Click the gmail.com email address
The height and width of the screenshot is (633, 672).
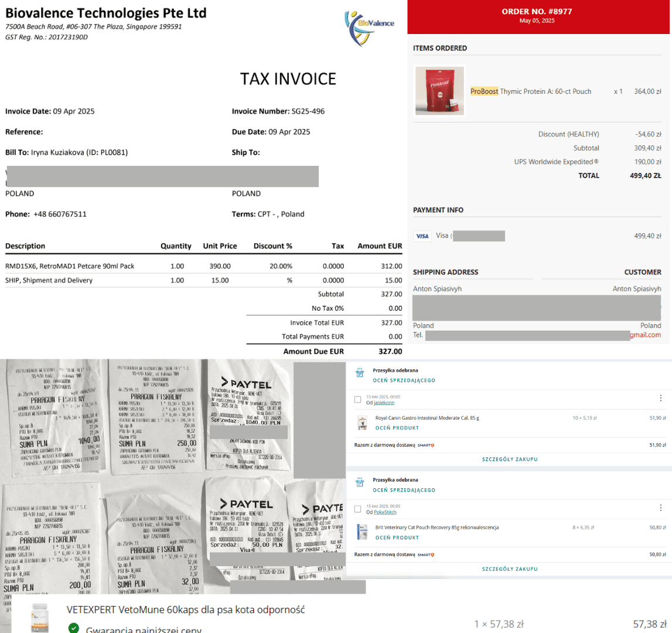point(645,335)
